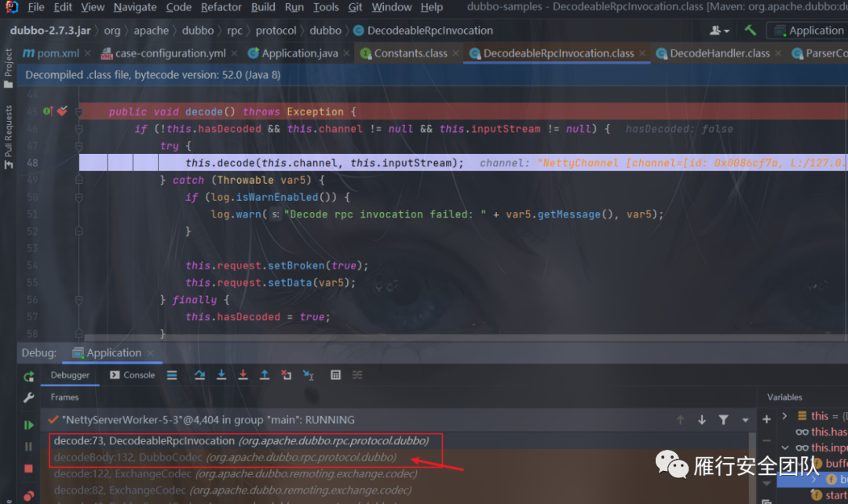Image resolution: width=848 pixels, height=504 pixels.
Task: Collapse the catch block at line 49
Action: [79, 180]
